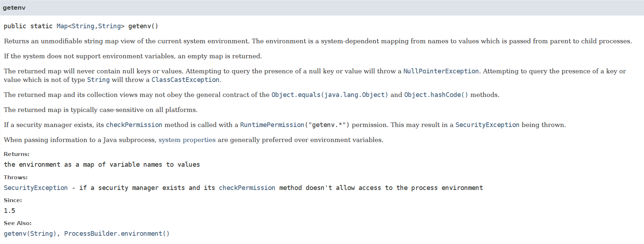This screenshot has width=644, height=244.
Task: Open ProcessBuilder.environment() reference
Action: (x=117, y=234)
